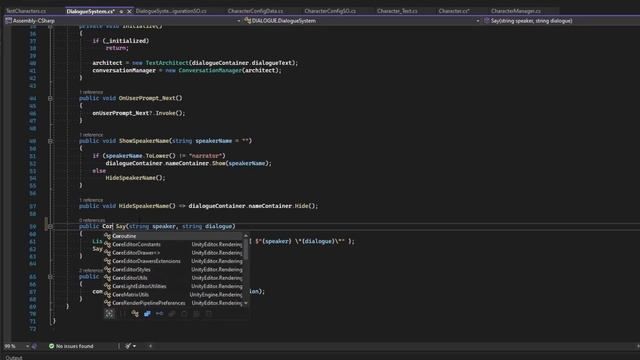Viewport: 640px width, 360px height.
Task: Click the DialogueSystem class icon in navigation bar
Action: pyautogui.click(x=247, y=20)
